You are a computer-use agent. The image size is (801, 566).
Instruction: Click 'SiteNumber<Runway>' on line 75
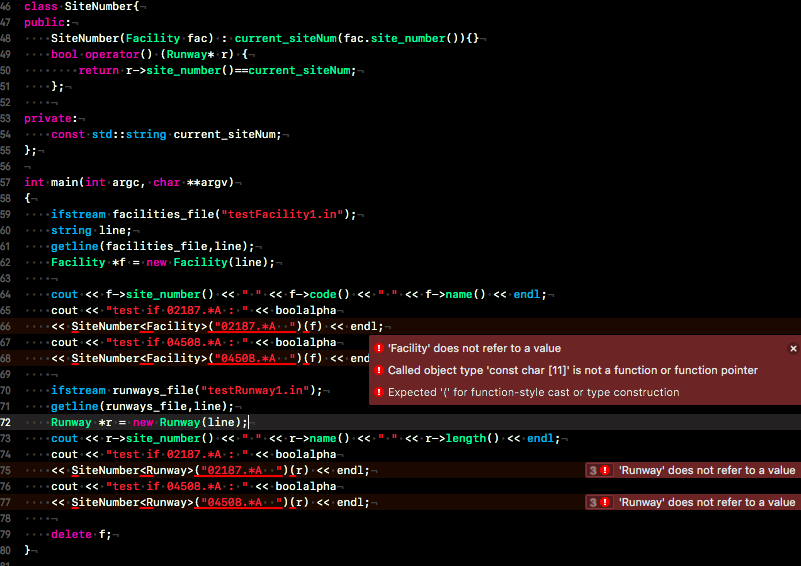click(x=132, y=470)
